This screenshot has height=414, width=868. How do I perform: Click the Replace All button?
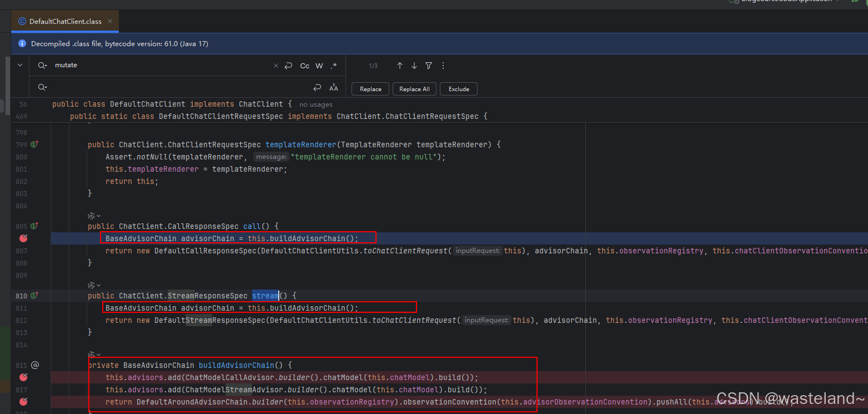click(414, 89)
